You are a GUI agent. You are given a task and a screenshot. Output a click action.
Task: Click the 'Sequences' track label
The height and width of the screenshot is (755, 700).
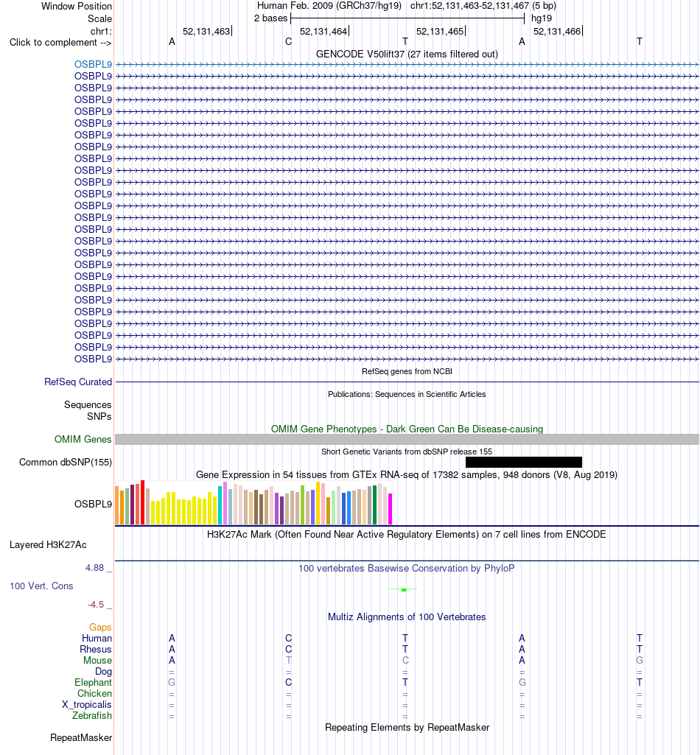(x=88, y=405)
